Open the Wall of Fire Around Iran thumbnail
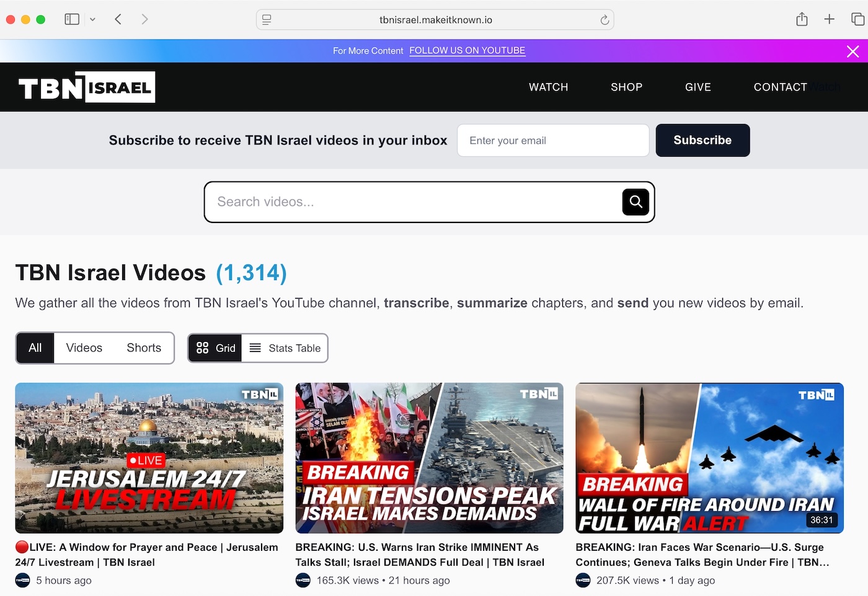 [709, 458]
